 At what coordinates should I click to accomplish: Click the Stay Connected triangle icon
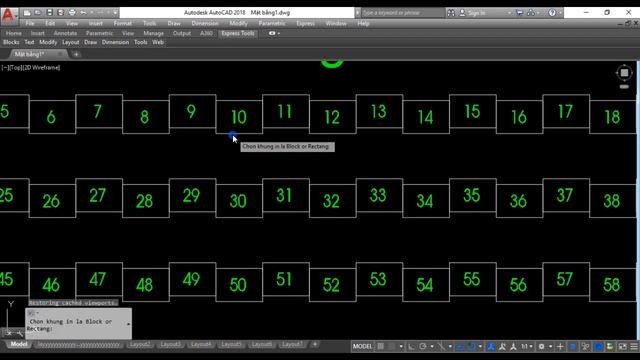531,13
